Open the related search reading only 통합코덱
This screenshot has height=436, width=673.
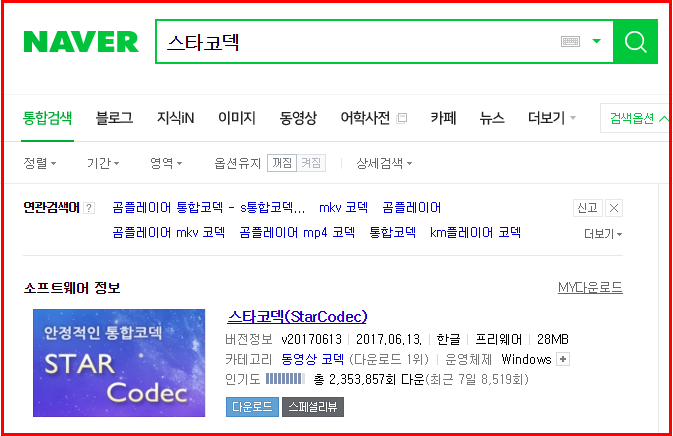tap(392, 233)
